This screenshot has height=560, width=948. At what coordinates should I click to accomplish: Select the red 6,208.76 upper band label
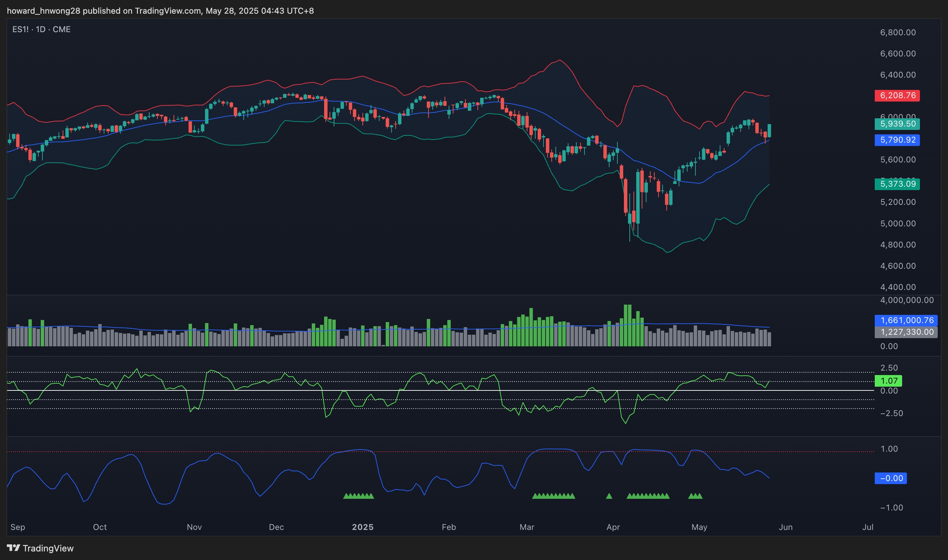(897, 95)
